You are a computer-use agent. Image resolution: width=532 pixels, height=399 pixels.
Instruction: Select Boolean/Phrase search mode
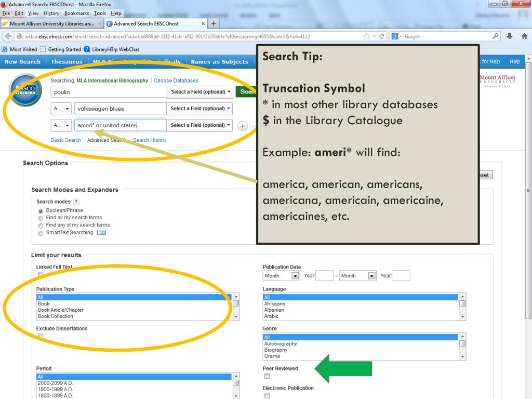tap(41, 211)
